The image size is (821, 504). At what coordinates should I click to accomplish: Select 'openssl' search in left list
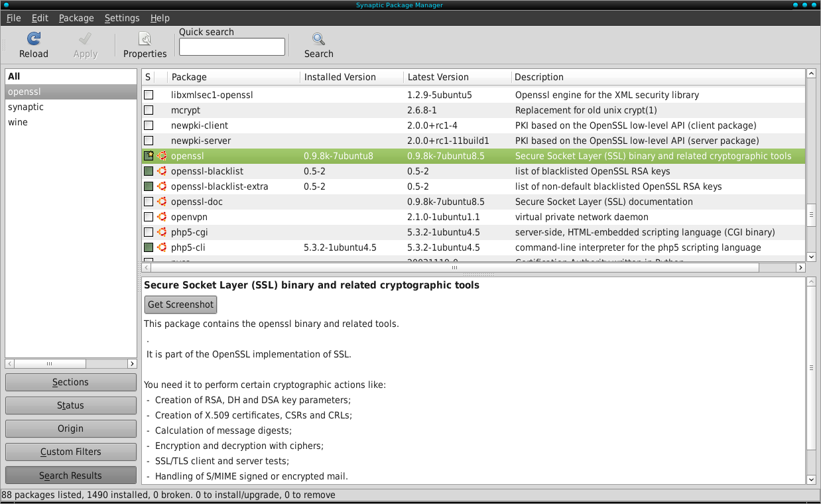(x=70, y=92)
